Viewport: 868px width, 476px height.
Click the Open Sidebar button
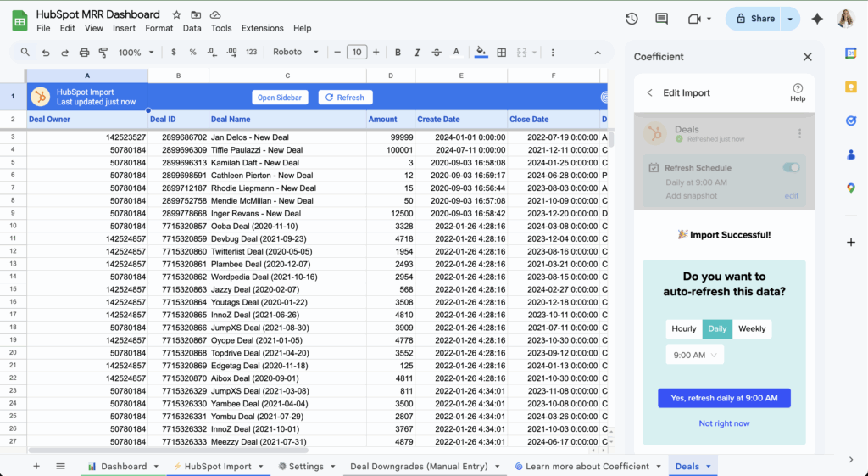tap(280, 98)
